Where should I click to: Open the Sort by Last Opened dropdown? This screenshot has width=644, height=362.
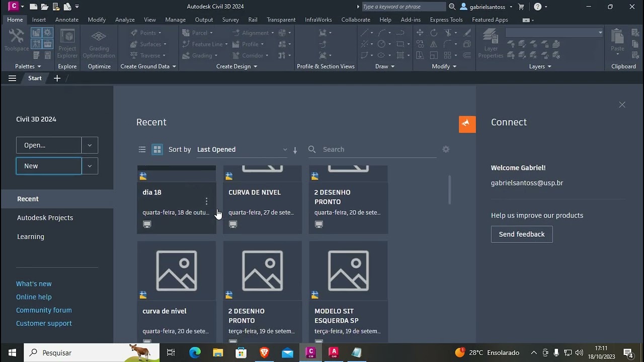[242, 149]
